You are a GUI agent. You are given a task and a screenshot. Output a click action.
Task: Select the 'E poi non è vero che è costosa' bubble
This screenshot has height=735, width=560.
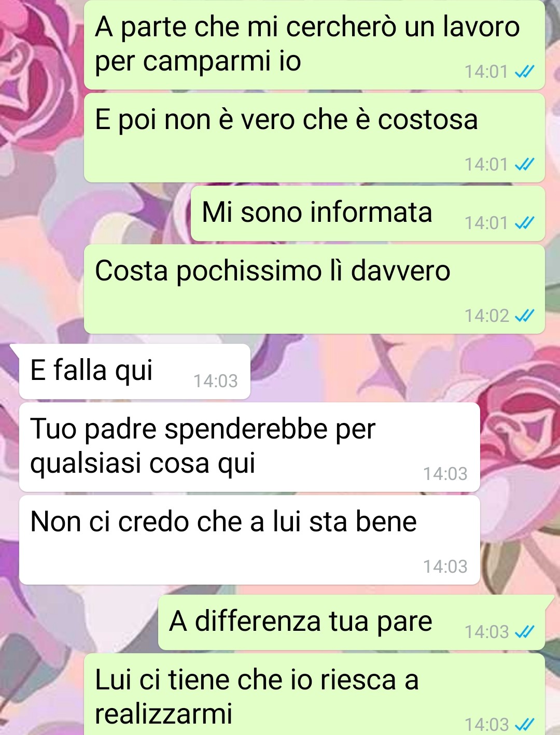click(x=314, y=138)
